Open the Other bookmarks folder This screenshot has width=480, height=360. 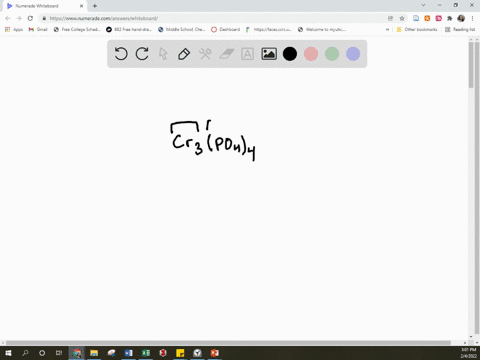point(417,29)
